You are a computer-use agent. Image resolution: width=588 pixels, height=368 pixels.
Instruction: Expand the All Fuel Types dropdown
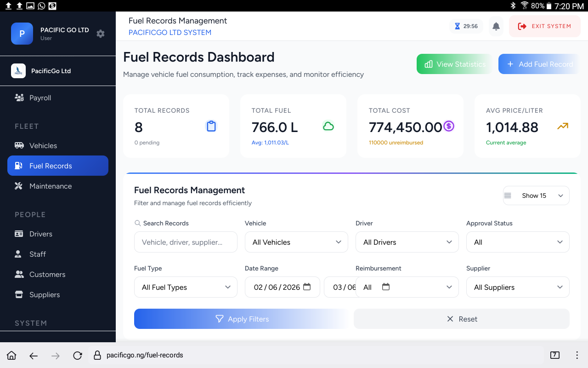186,287
